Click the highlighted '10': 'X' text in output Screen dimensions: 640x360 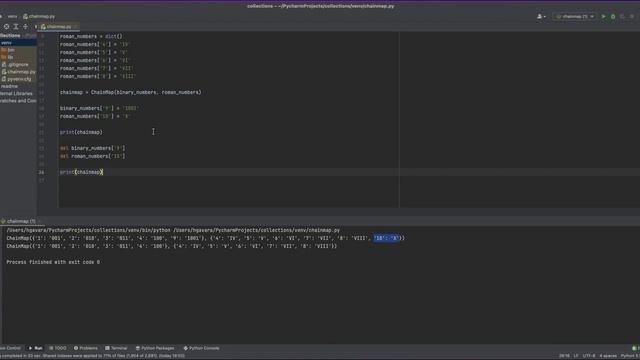click(386, 238)
